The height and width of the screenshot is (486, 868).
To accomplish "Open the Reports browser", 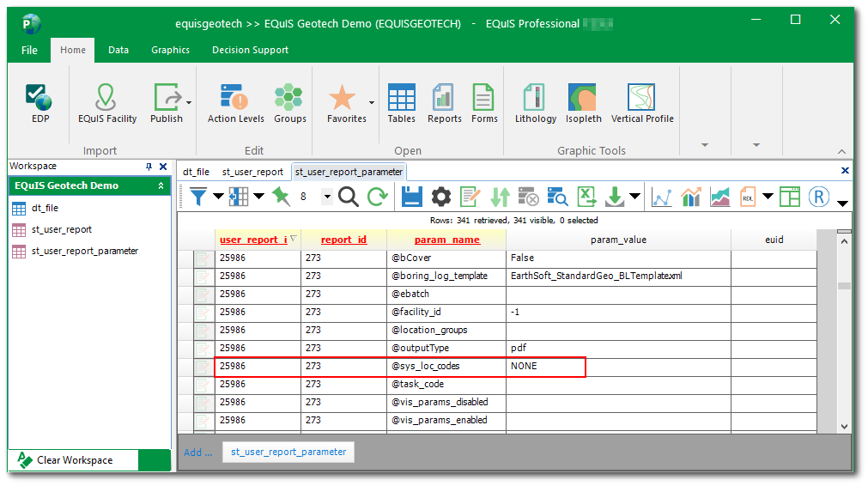I will coord(444,103).
